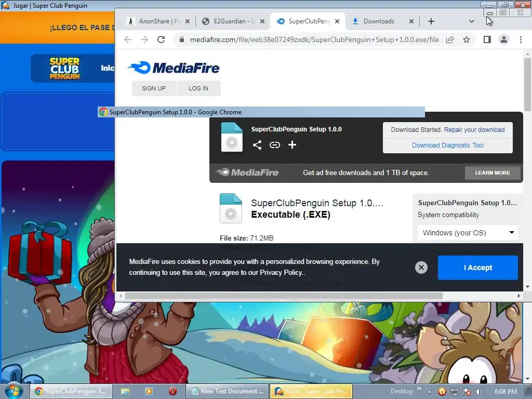Copy link using the chain icon

click(274, 145)
